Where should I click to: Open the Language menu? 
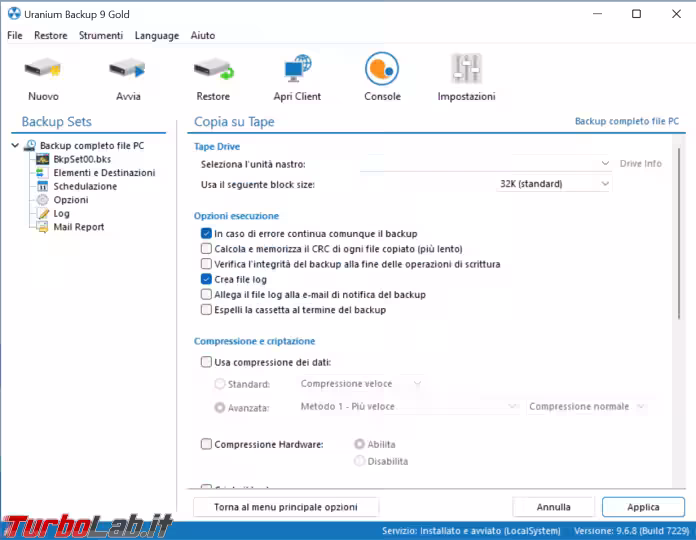coord(157,35)
